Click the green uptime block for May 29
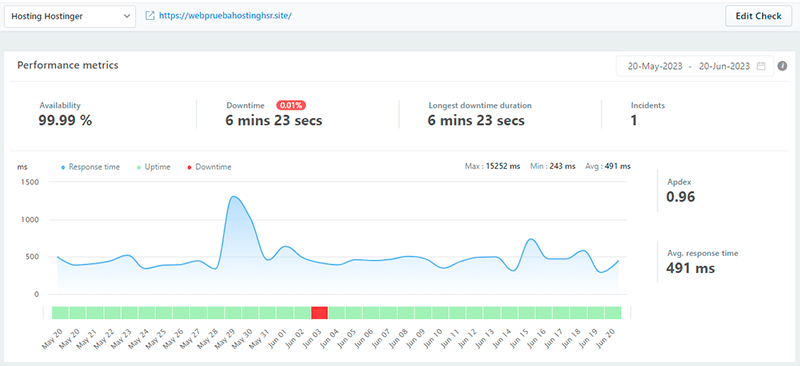Image resolution: width=800 pixels, height=367 pixels. pyautogui.click(x=233, y=312)
